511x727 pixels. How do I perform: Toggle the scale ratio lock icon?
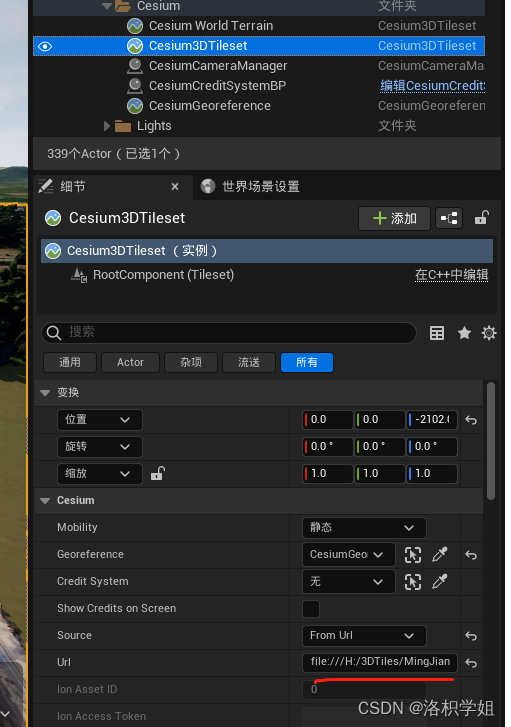[158, 473]
